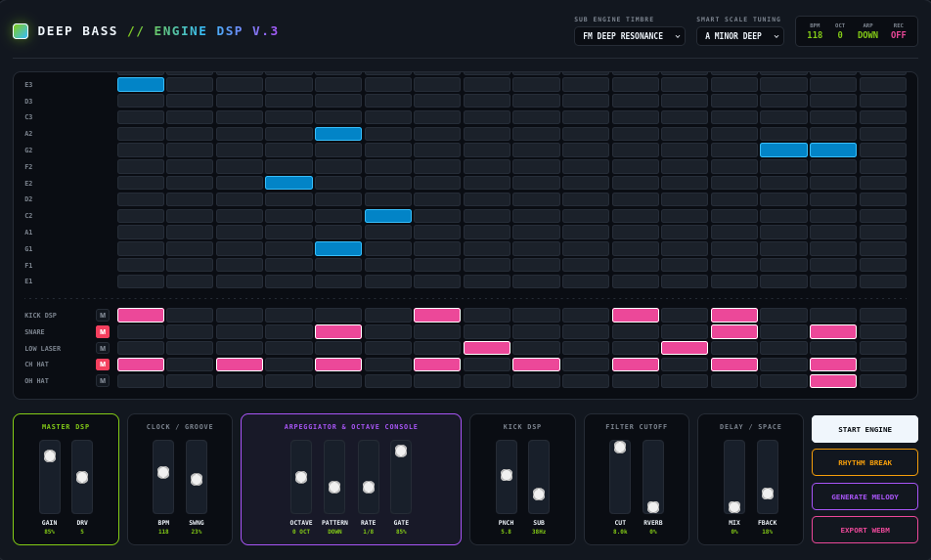Click the arpeggiator RATE slider
The height and width of the screenshot is (560, 931).
coord(368,477)
